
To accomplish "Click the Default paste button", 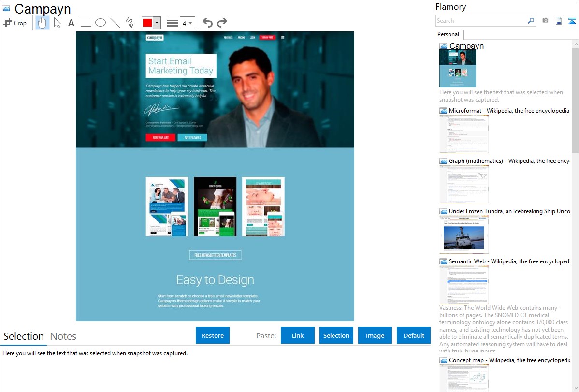I will click(x=414, y=335).
